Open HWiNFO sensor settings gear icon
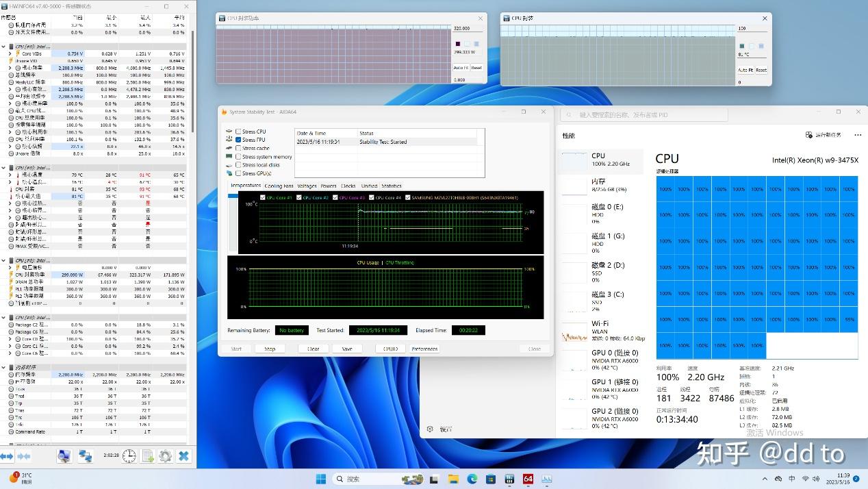The image size is (868, 489). [x=165, y=456]
